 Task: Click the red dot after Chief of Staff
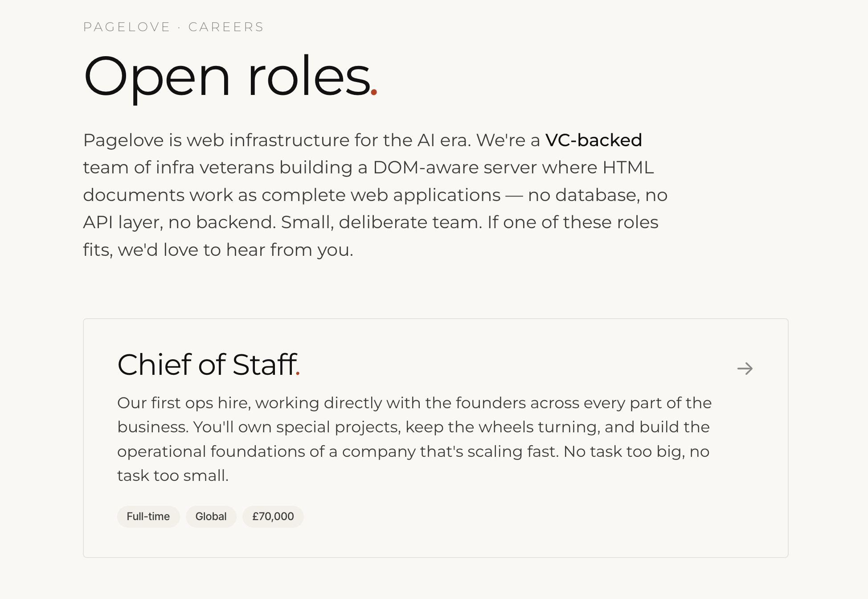(x=298, y=374)
